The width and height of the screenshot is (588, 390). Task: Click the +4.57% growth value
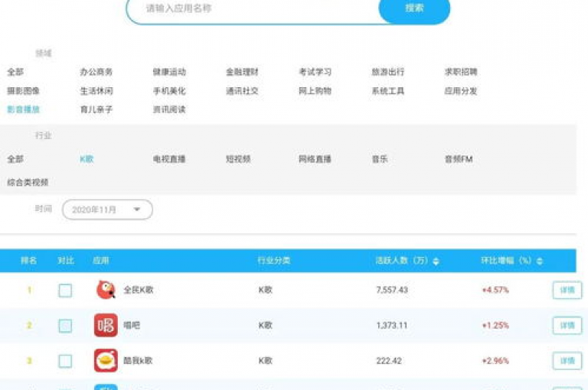tap(495, 290)
